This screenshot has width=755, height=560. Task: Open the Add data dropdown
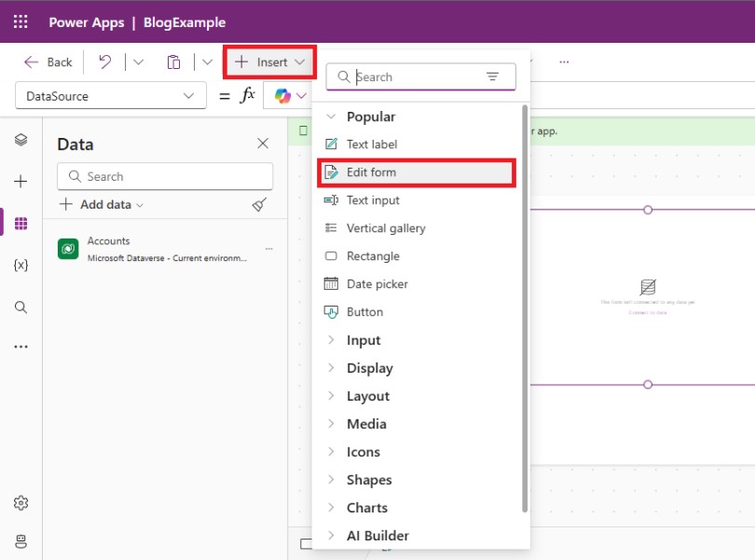coord(102,205)
